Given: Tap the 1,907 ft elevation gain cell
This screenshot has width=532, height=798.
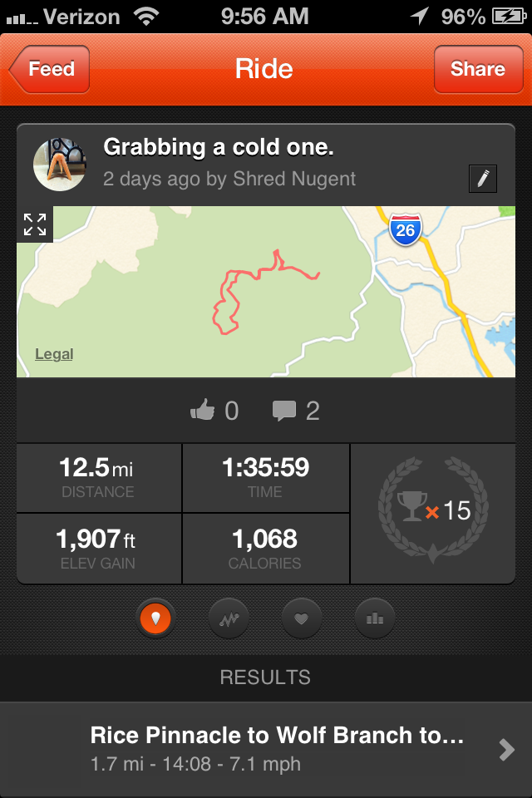Looking at the screenshot, I should pyautogui.click(x=99, y=549).
